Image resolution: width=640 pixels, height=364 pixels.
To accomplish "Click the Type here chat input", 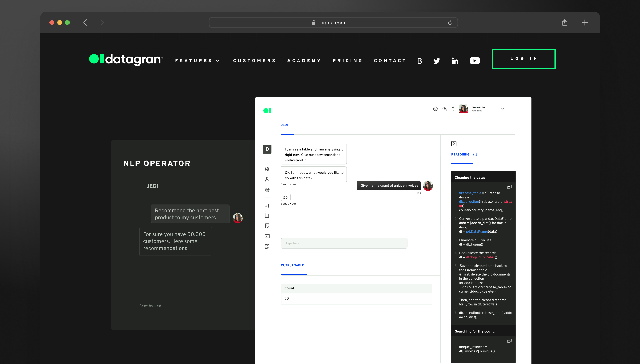I will [344, 243].
